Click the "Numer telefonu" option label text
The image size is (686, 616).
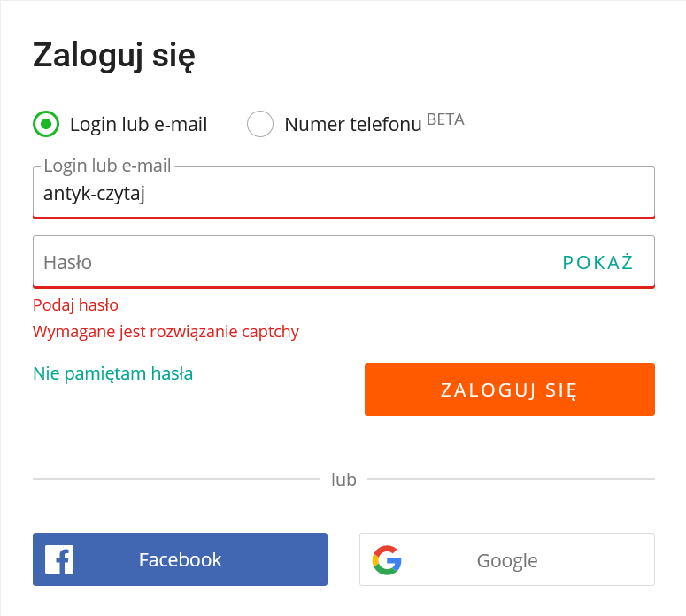coord(352,125)
